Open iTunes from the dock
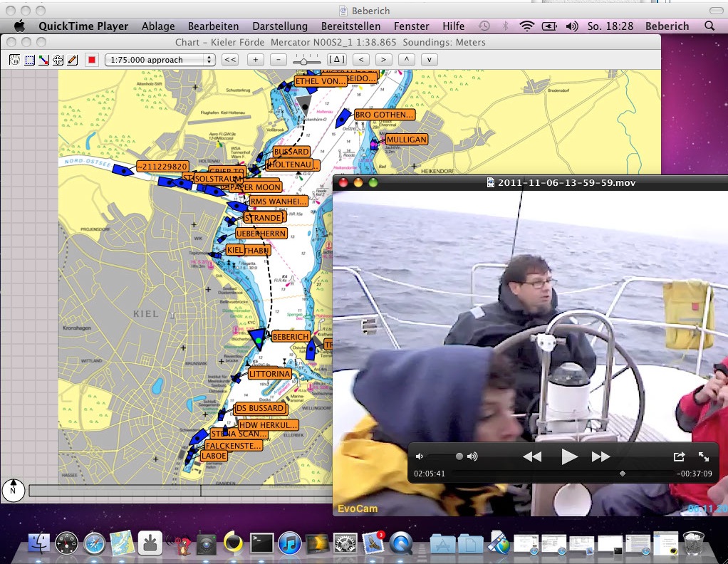728x564 pixels. 290,543
